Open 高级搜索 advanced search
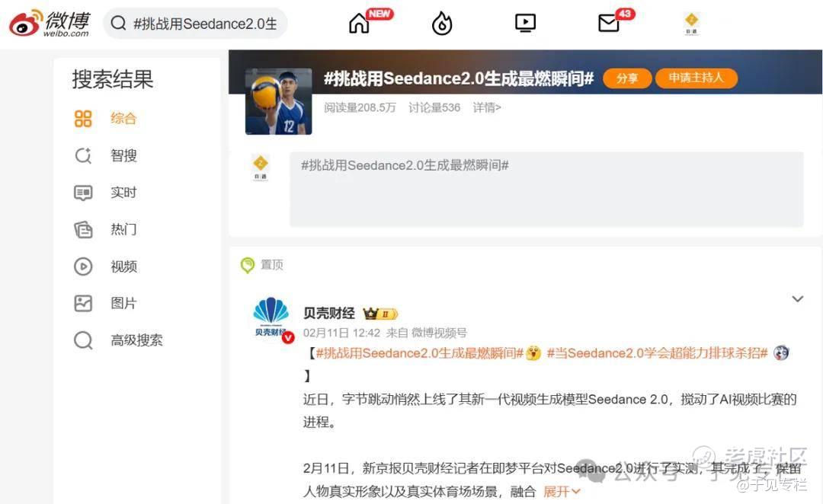 pos(136,340)
